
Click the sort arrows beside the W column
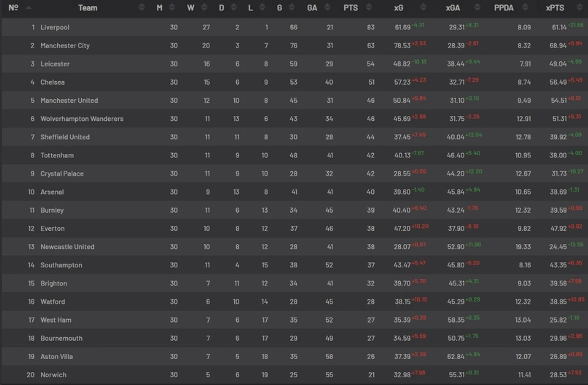204,7
